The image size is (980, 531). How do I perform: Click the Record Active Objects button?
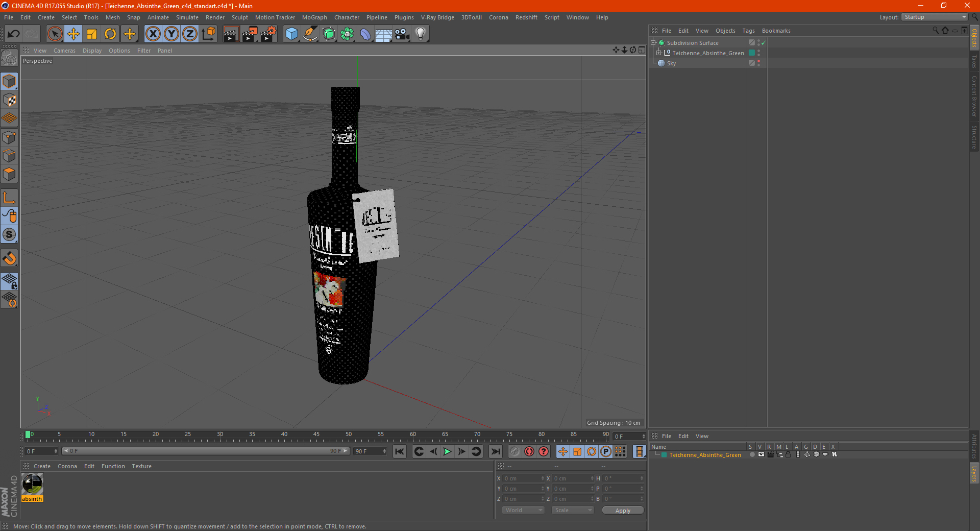coord(515,451)
